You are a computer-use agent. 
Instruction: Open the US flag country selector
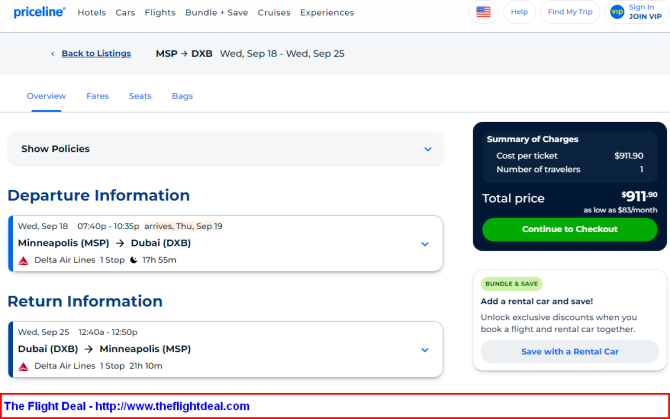pyautogui.click(x=483, y=12)
